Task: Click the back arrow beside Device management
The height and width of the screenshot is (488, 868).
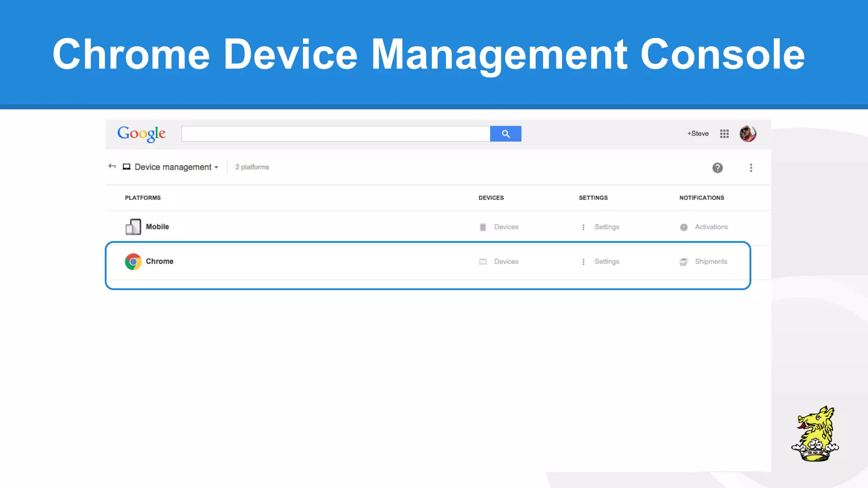Action: (112, 166)
